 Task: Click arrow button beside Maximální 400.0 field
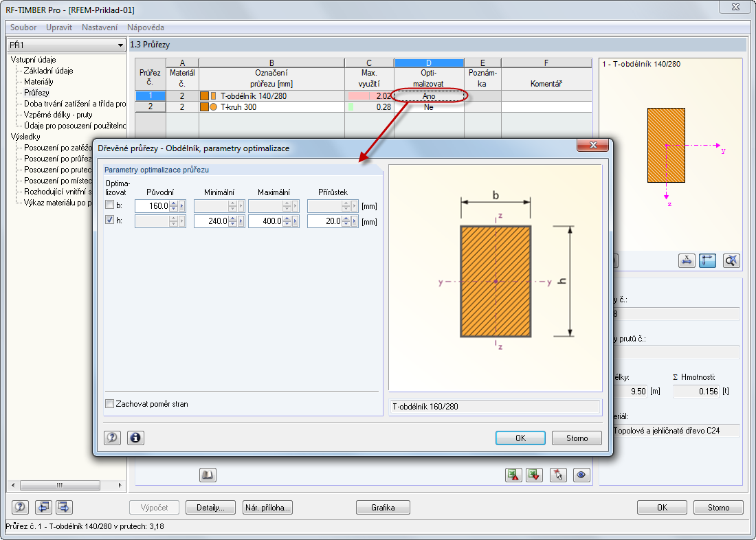[296, 221]
